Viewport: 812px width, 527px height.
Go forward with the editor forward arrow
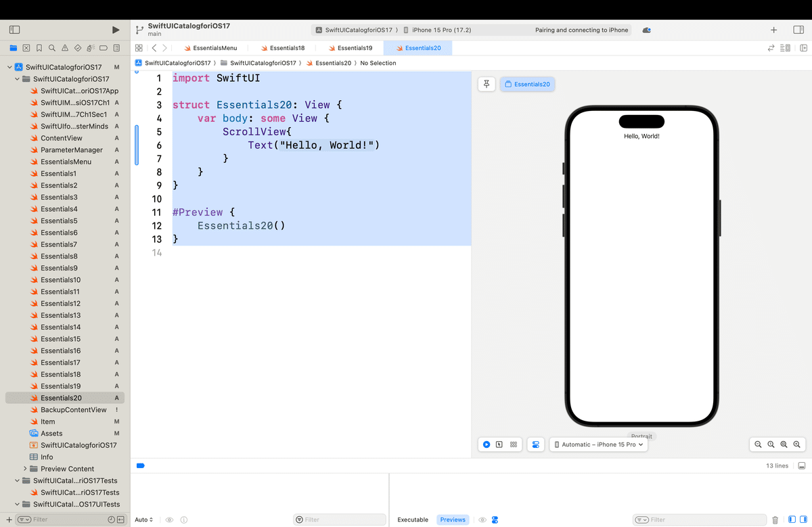[164, 48]
